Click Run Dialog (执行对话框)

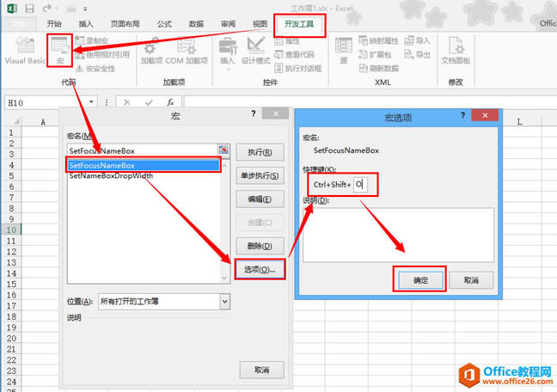(x=298, y=68)
